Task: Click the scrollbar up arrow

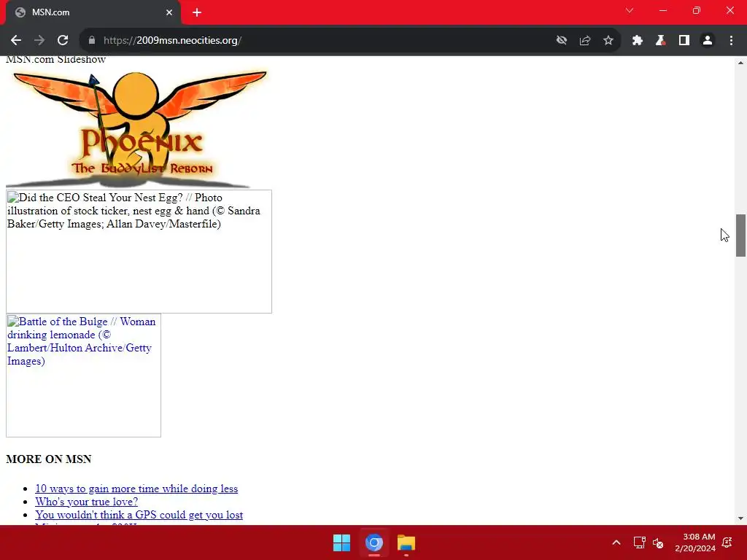Action: click(740, 63)
